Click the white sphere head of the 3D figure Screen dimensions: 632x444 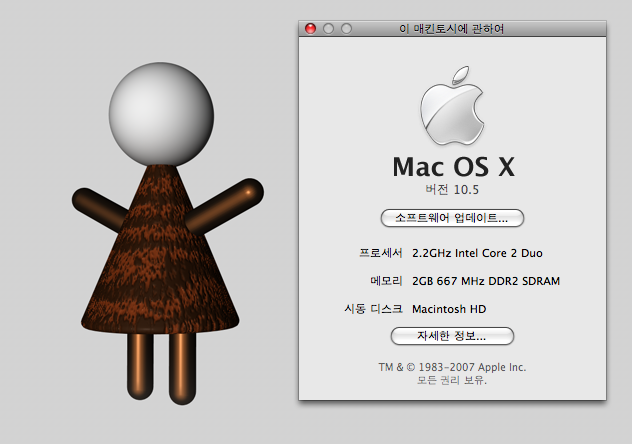[161, 114]
